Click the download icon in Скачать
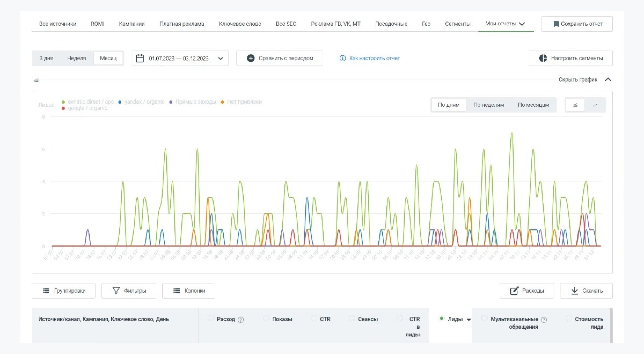This screenshot has width=644, height=354. pyautogui.click(x=575, y=291)
